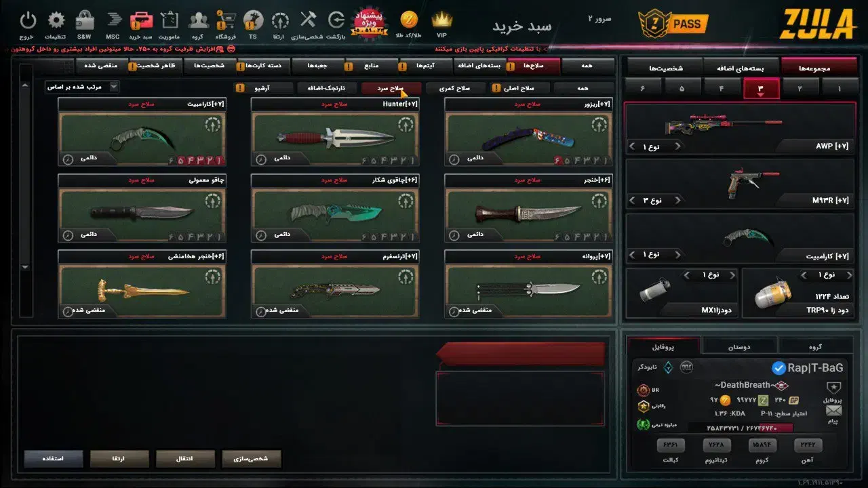
Task: Switch to the friends tab (دوستان)
Action: click(739, 346)
